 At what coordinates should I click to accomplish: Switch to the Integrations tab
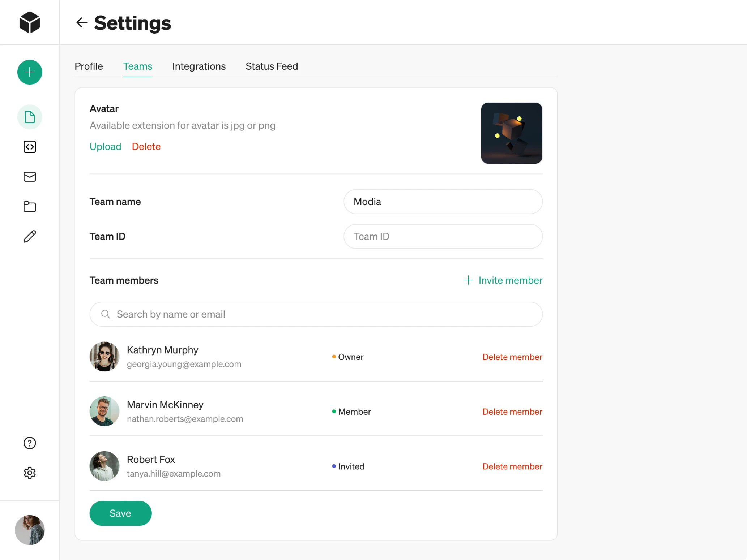click(199, 66)
